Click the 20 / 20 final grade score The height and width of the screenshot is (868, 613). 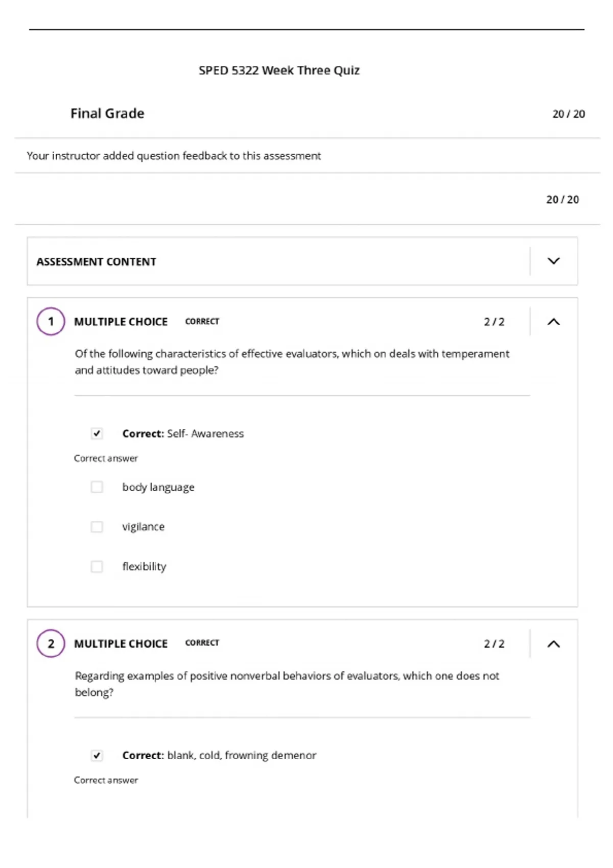(569, 114)
